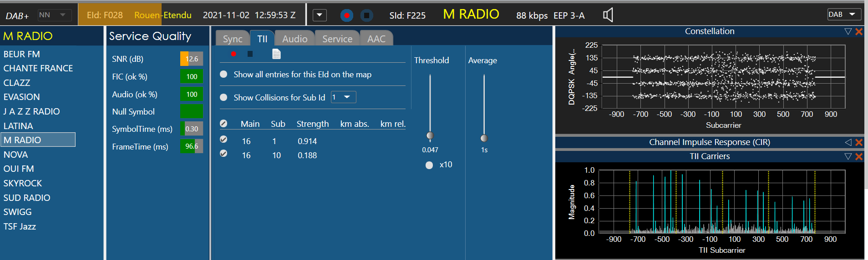Uncheck the TII entry with strength 0.914
The image size is (868, 260).
pos(223,139)
